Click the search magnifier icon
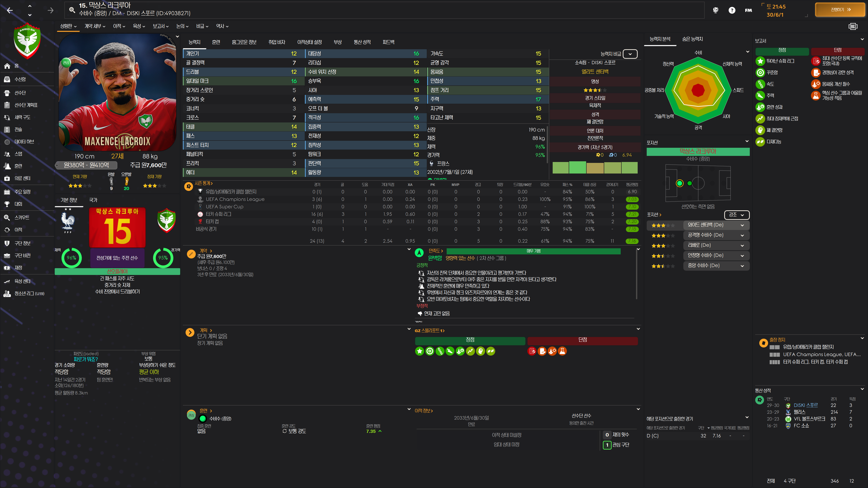Image resolution: width=868 pixels, height=488 pixels. (x=72, y=10)
